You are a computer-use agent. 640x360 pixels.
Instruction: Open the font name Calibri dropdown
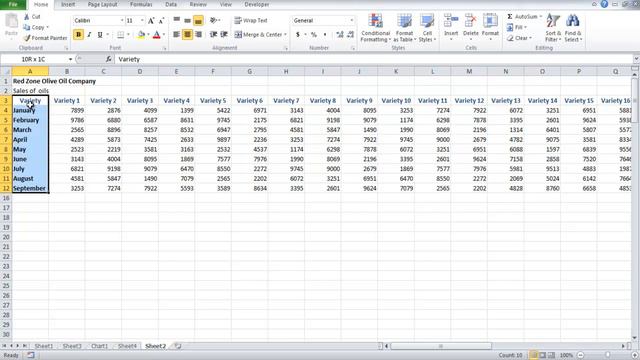122,20
